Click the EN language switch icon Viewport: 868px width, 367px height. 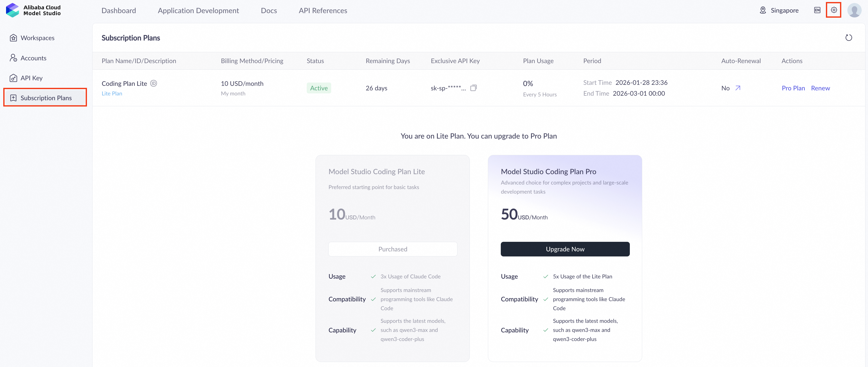[817, 10]
